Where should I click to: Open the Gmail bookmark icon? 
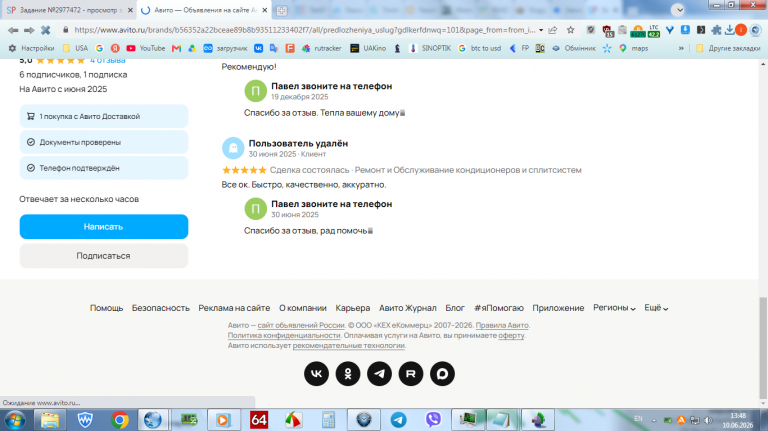[176, 48]
